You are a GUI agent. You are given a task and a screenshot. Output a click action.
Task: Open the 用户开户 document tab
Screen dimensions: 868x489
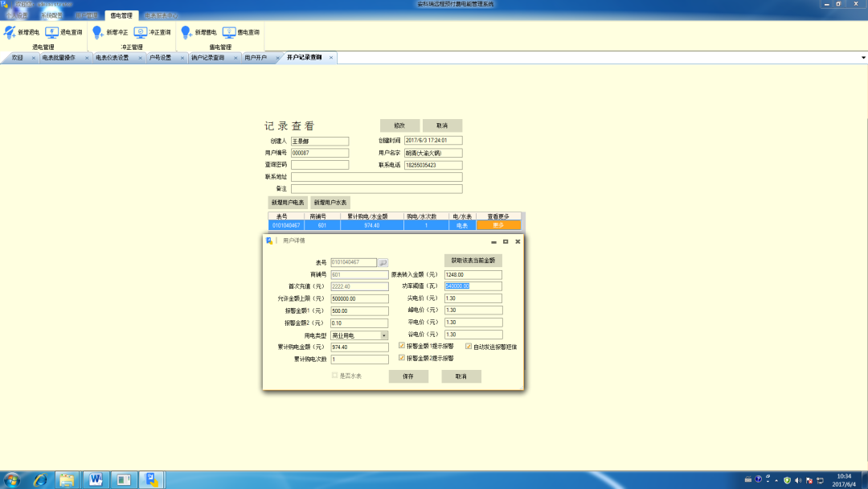(256, 58)
